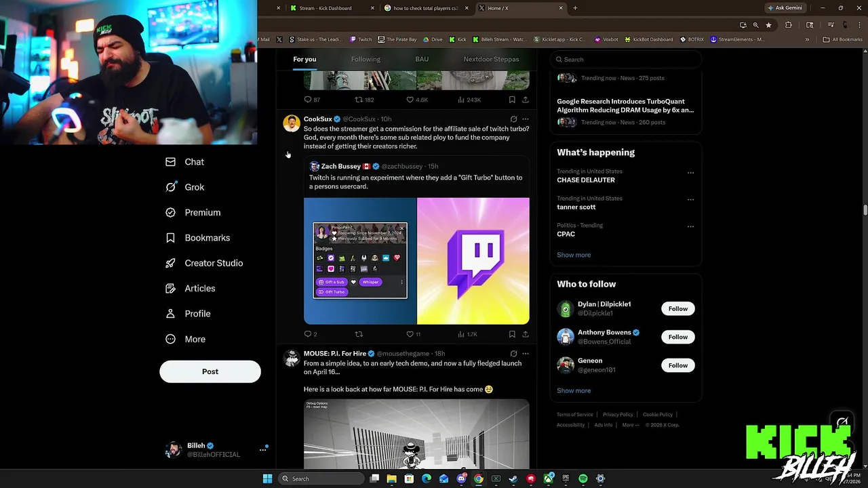Reply to CookSux's post
This screenshot has width=868, height=488.
pyautogui.click(x=310, y=334)
